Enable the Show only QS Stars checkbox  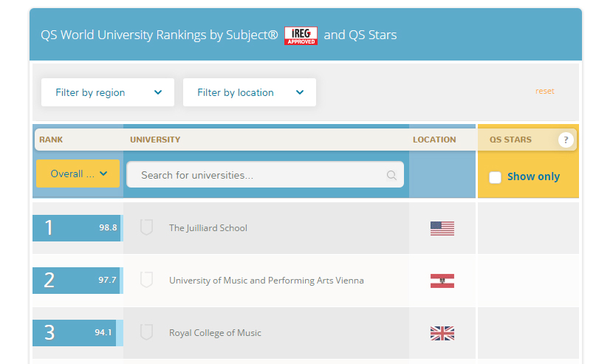point(495,177)
